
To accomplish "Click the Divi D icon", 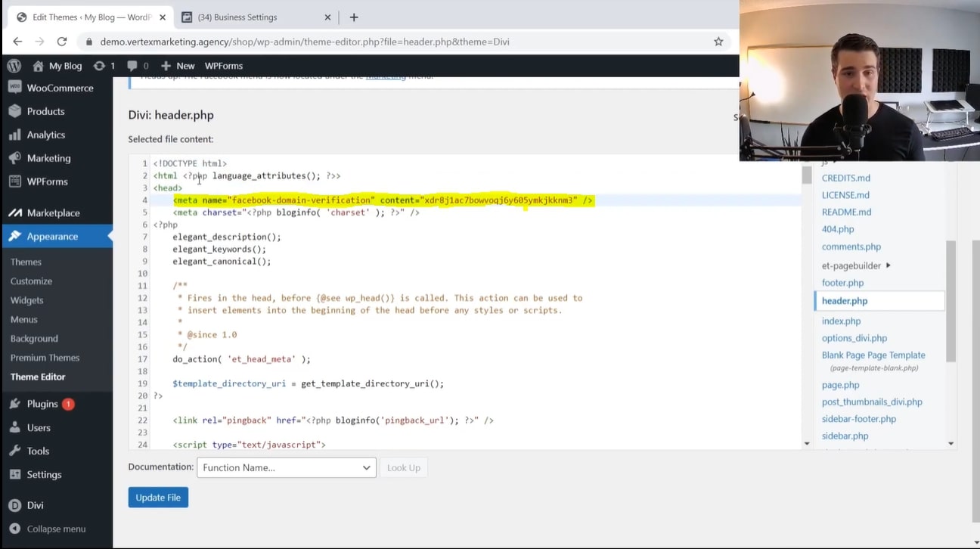I will point(14,505).
